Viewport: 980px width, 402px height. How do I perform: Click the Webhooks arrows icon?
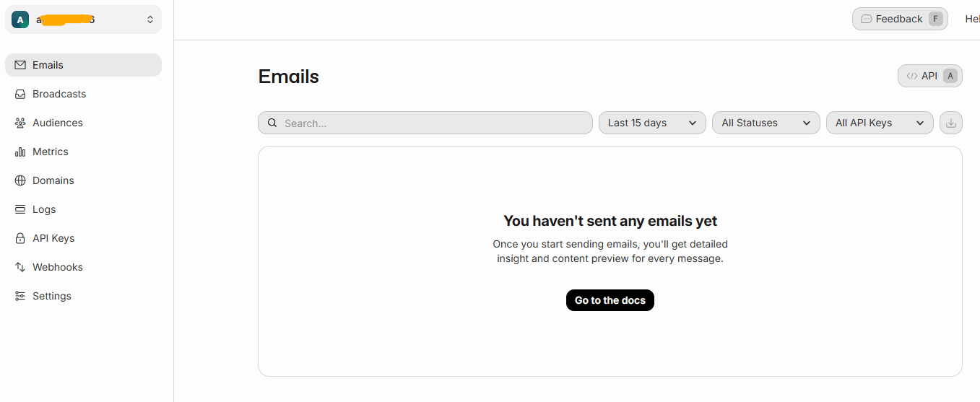(20, 267)
